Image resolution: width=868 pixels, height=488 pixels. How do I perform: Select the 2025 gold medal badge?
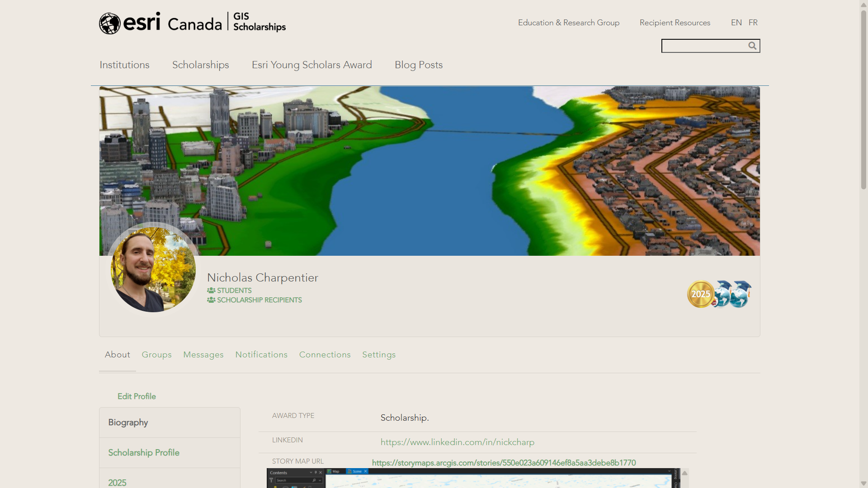coord(701,294)
